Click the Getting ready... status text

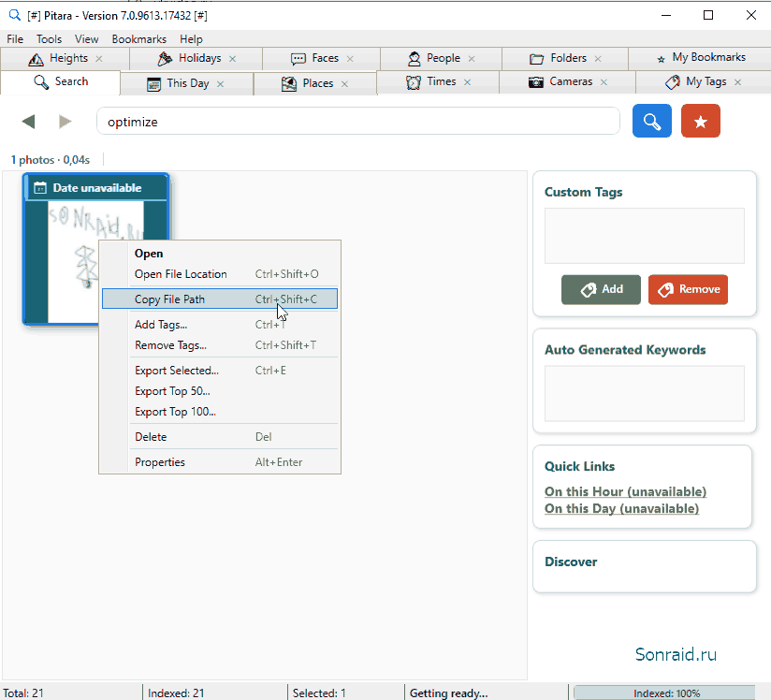tap(448, 693)
